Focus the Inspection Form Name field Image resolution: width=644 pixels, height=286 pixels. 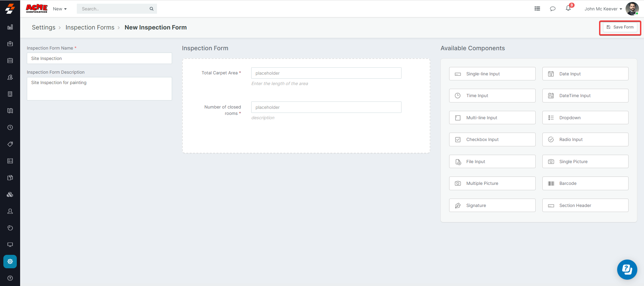(x=99, y=59)
